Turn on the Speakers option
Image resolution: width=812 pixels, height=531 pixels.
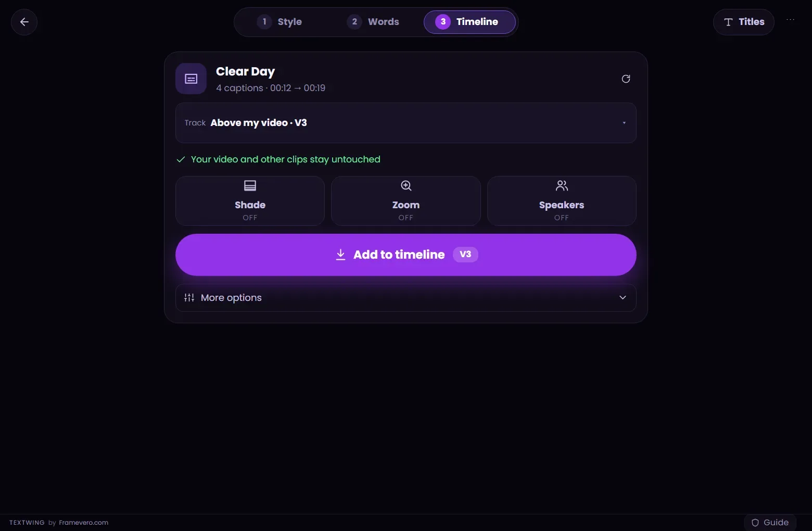[x=562, y=201]
